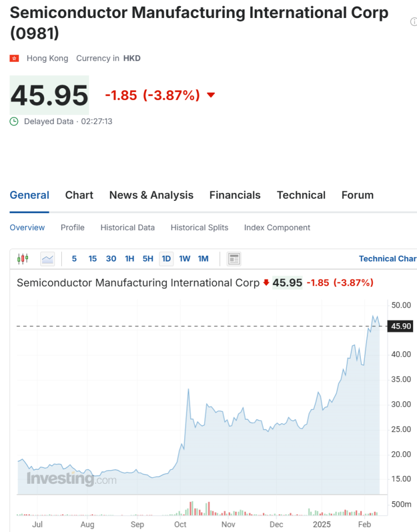This screenshot has height=532, width=417.
Task: Open the news panel icon in chart toolbar
Action: (x=234, y=259)
